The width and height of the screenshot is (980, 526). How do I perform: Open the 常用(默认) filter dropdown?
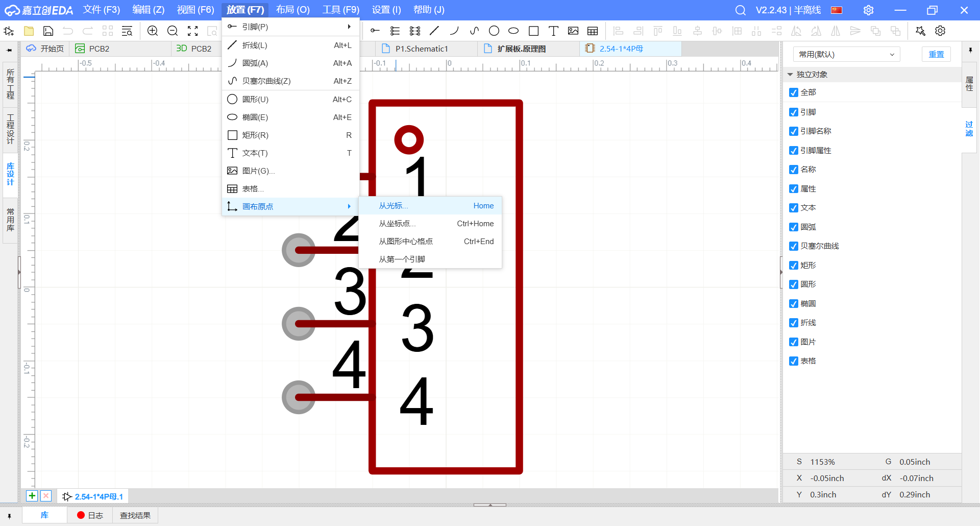[846, 54]
